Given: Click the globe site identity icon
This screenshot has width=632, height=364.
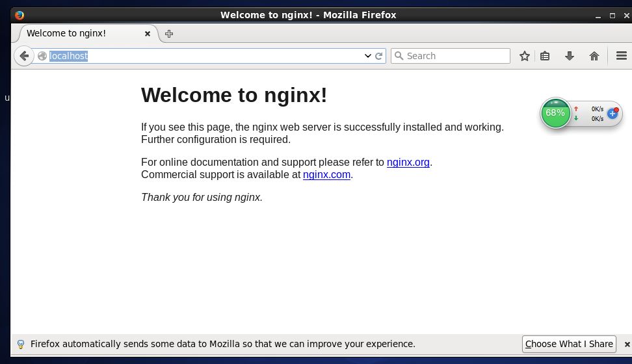Looking at the screenshot, I should [42, 56].
